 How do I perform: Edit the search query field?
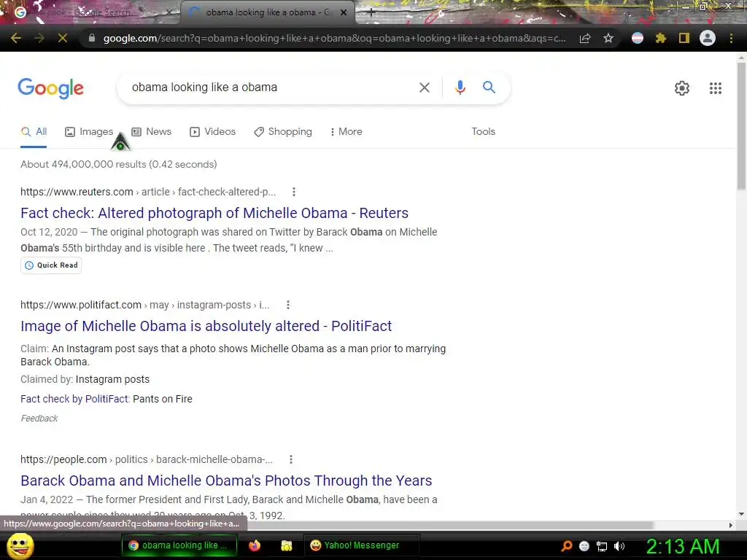(x=271, y=87)
